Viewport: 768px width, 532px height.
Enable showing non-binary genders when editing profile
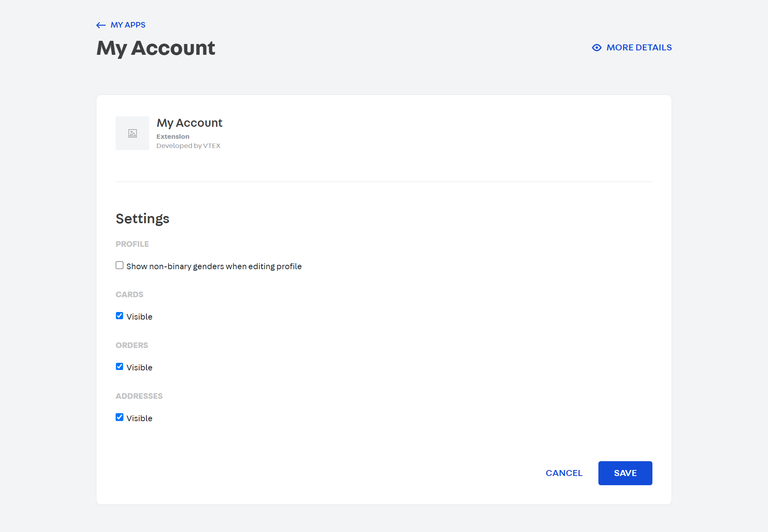[x=119, y=265]
